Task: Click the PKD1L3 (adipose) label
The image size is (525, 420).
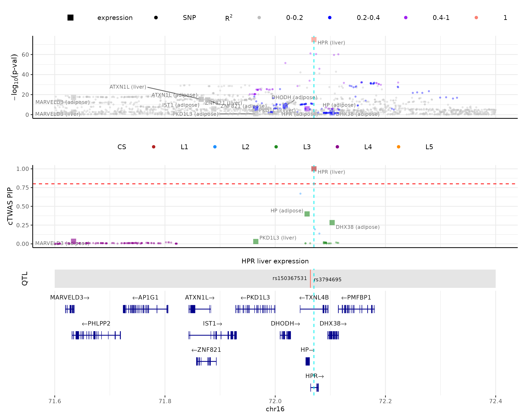Action: [x=196, y=114]
